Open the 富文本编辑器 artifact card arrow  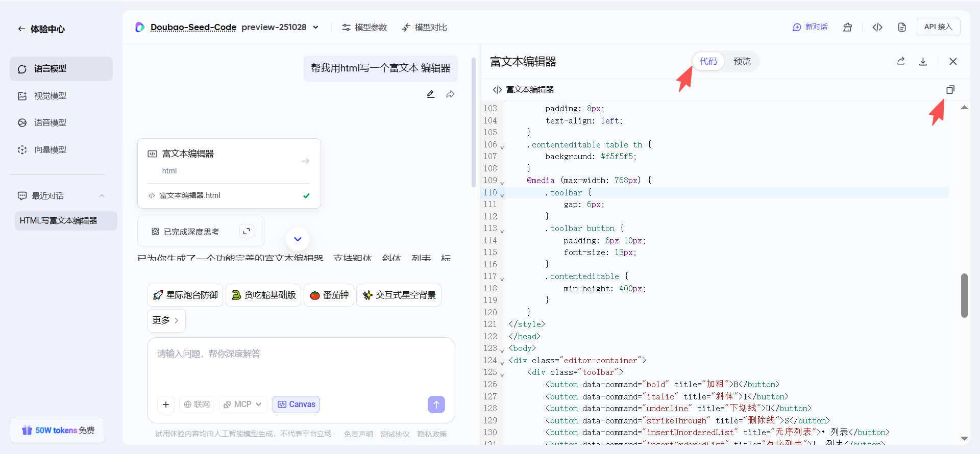(x=305, y=161)
